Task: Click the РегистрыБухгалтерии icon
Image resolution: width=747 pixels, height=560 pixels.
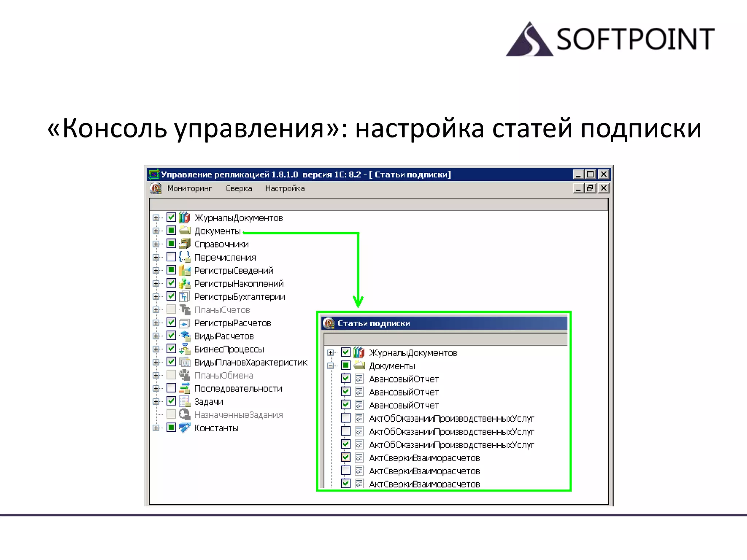Action: pos(185,296)
